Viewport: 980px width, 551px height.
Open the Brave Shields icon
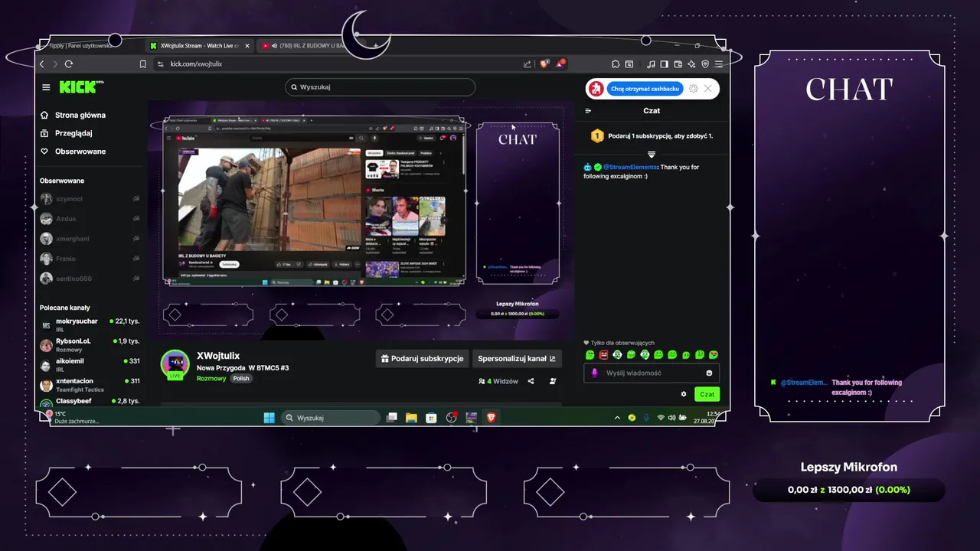(544, 64)
